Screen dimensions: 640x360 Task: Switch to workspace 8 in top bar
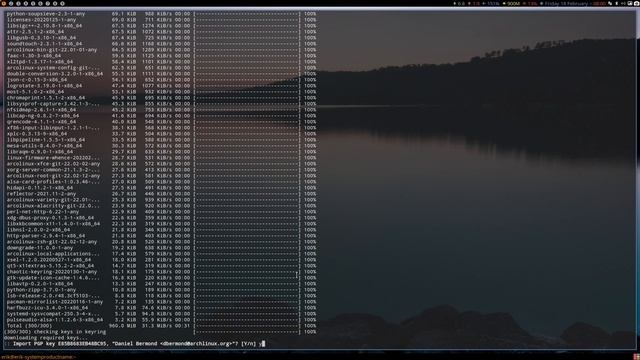(55, 3)
